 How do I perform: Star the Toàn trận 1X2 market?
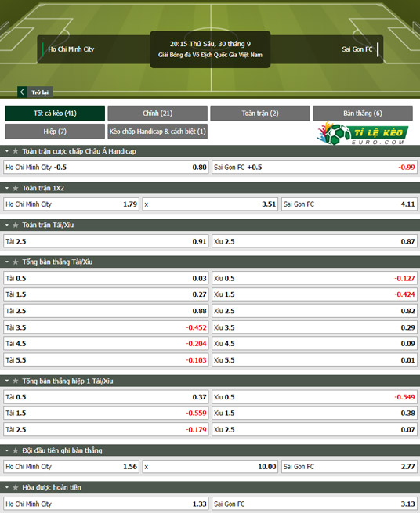coord(16,188)
